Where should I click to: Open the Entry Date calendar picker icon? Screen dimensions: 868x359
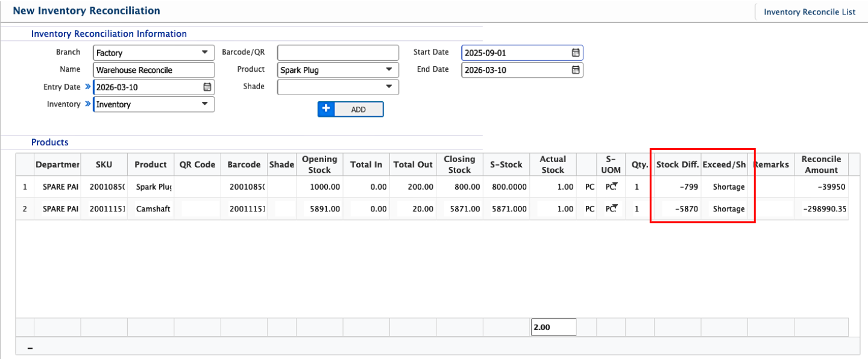tap(207, 87)
